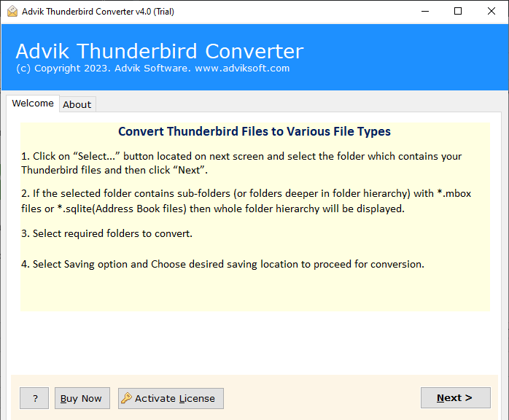Maximize the converter window
Screen dimensions: 509x420
coord(458,12)
